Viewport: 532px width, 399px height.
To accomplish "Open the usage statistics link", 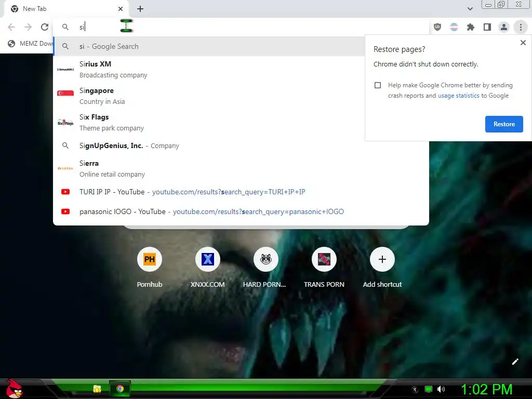I will 458,96.
